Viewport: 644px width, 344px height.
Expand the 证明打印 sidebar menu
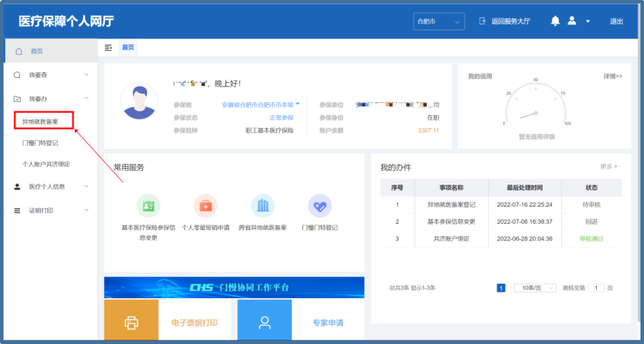click(x=50, y=210)
